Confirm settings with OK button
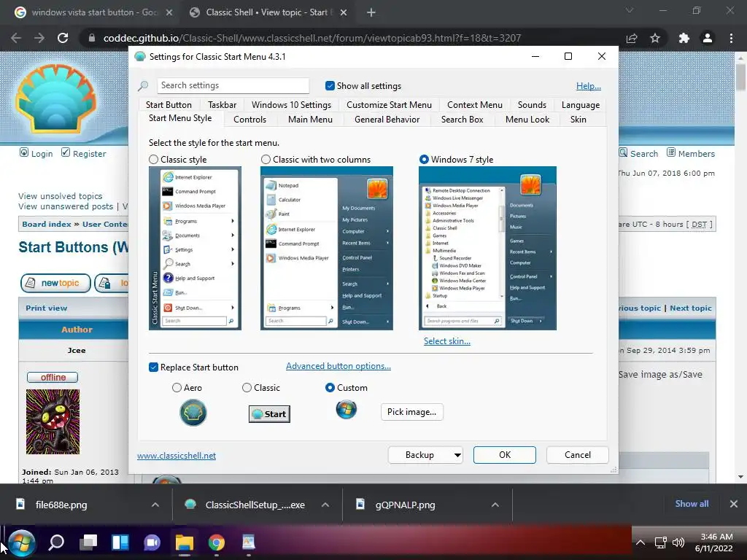This screenshot has width=747, height=560. tap(505, 455)
